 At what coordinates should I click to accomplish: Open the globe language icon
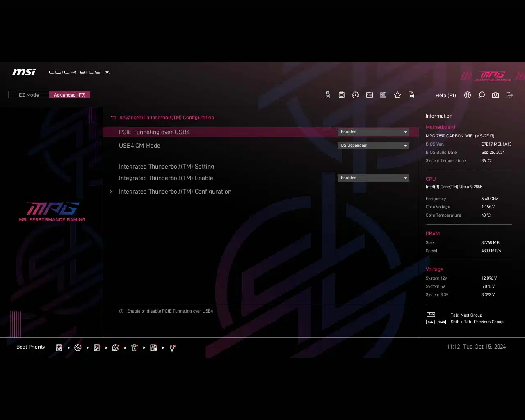pos(468,95)
